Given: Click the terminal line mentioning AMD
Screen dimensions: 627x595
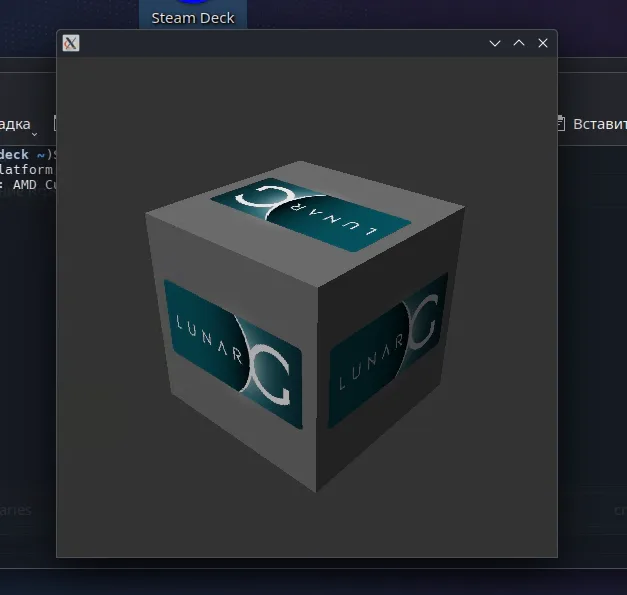Looking at the screenshot, I should pyautogui.click(x=27, y=185).
